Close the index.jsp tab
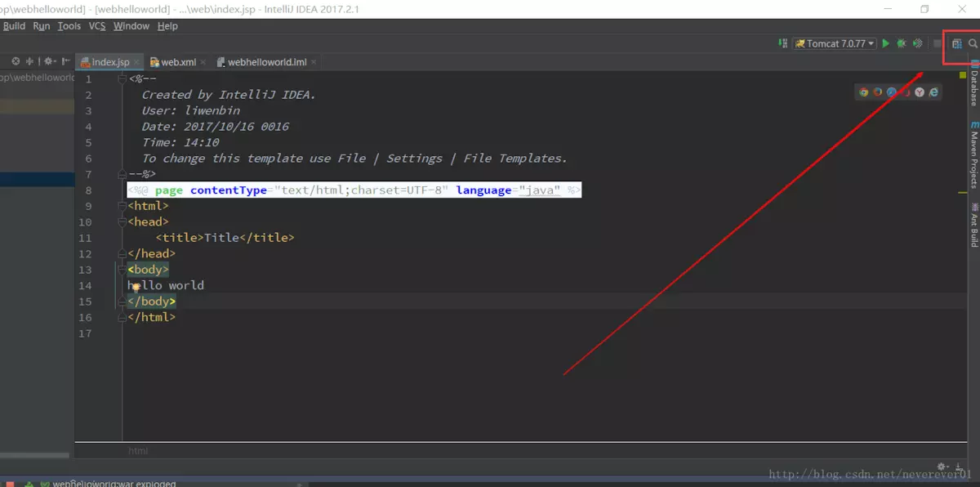 point(136,62)
